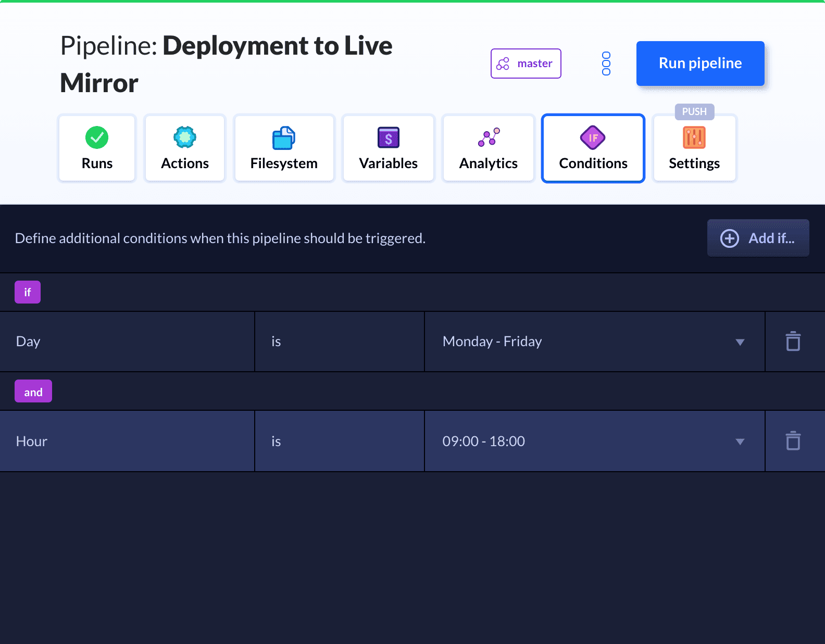Open the three-dot more options menu
The height and width of the screenshot is (644, 825).
point(606,64)
